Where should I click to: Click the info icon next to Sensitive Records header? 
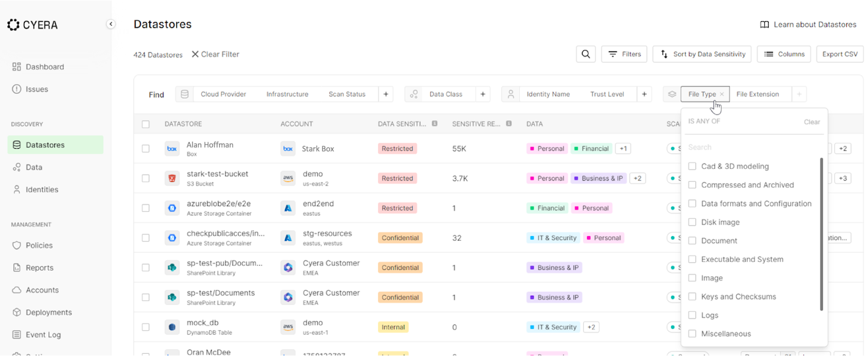(509, 124)
